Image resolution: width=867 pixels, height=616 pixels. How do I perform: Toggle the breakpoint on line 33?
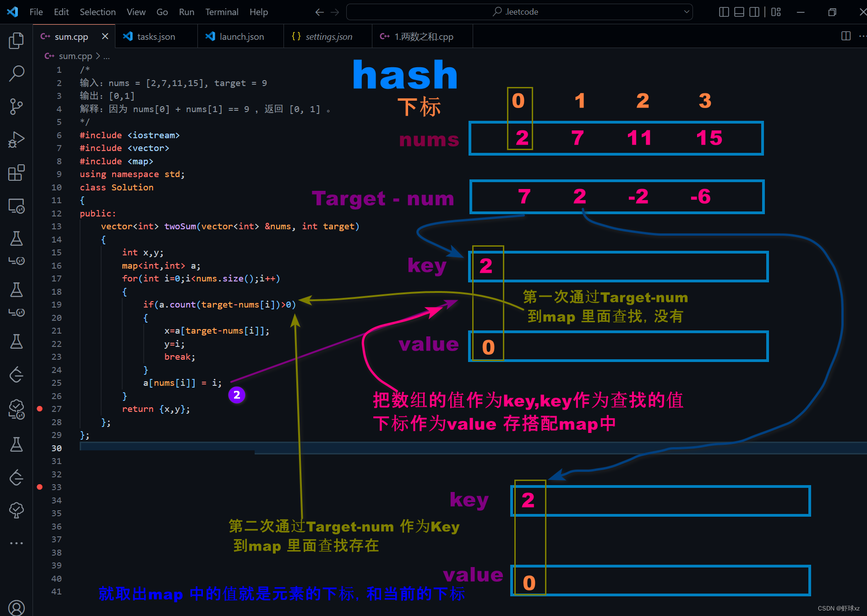coord(40,487)
